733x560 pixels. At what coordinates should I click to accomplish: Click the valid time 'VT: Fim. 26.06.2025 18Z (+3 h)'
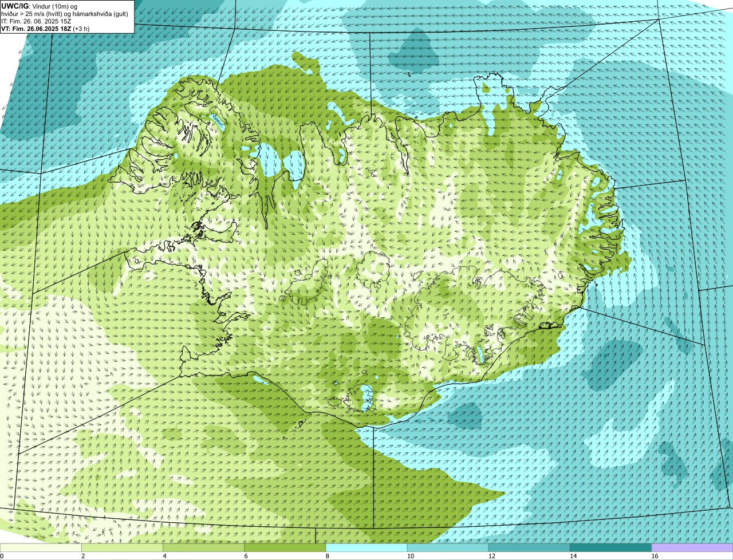(45, 29)
